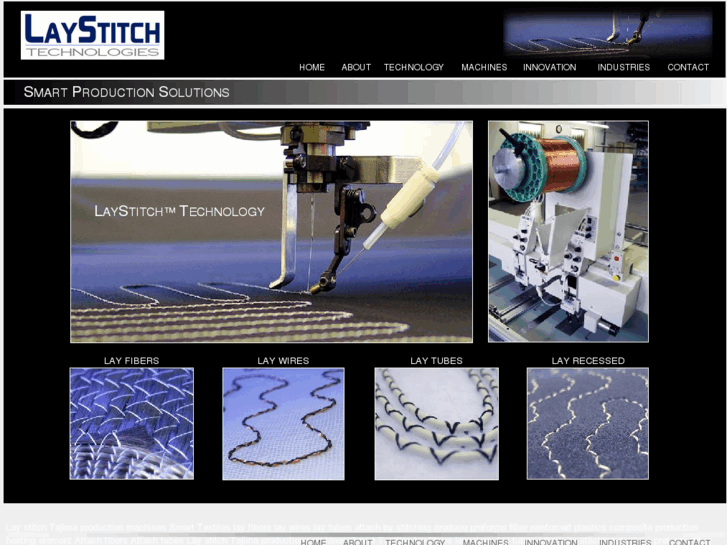Open the Home page from top navigation
The width and height of the screenshot is (727, 545).
click(312, 67)
